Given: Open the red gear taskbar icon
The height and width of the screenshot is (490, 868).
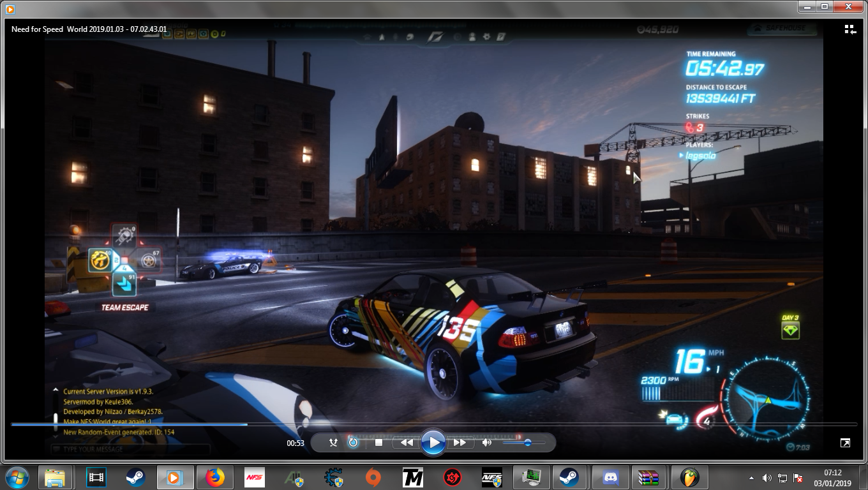Looking at the screenshot, I should (x=453, y=477).
